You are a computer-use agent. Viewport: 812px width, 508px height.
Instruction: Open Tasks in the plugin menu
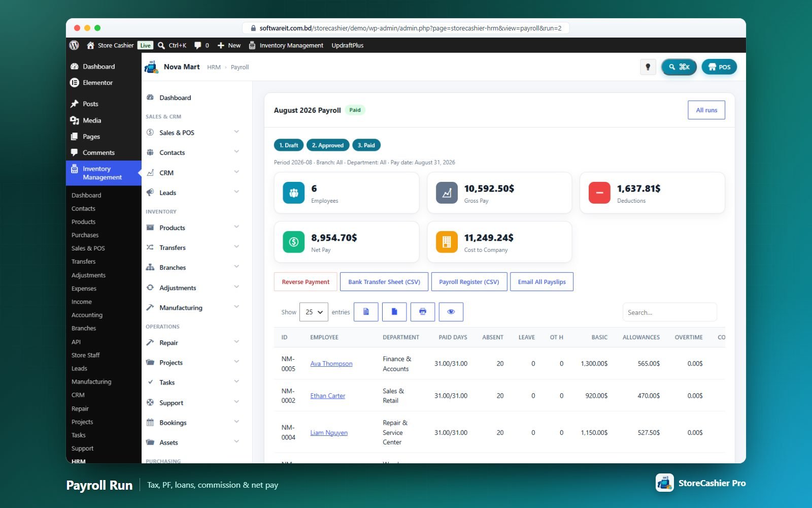tap(167, 382)
